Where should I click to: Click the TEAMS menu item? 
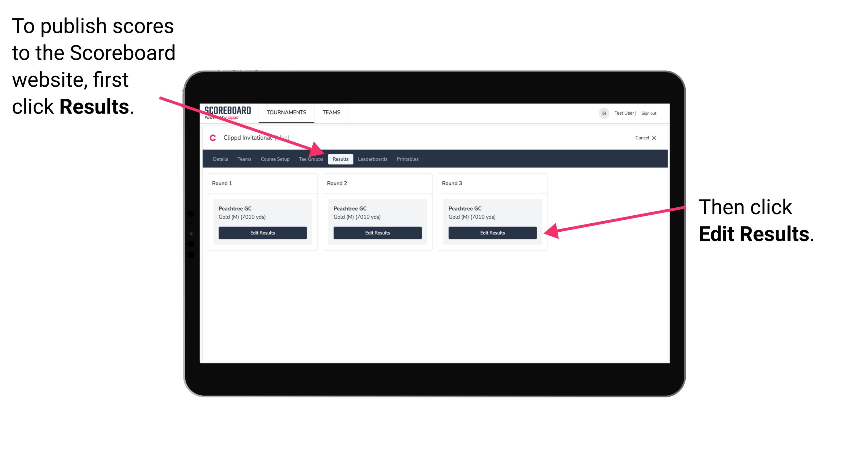tap(331, 113)
